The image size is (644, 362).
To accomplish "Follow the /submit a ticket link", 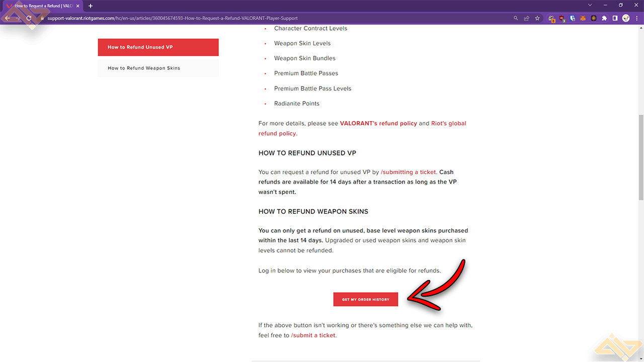I will pos(313,335).
